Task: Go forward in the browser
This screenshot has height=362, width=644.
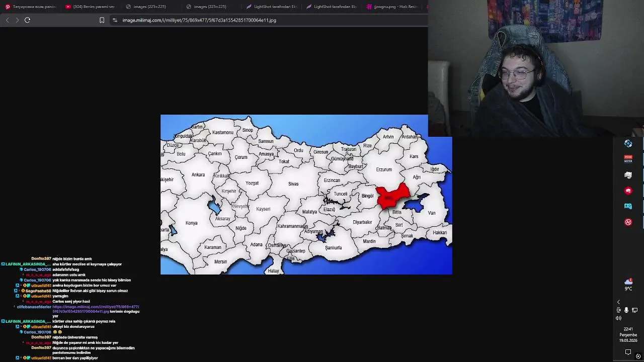Action: 17,20
